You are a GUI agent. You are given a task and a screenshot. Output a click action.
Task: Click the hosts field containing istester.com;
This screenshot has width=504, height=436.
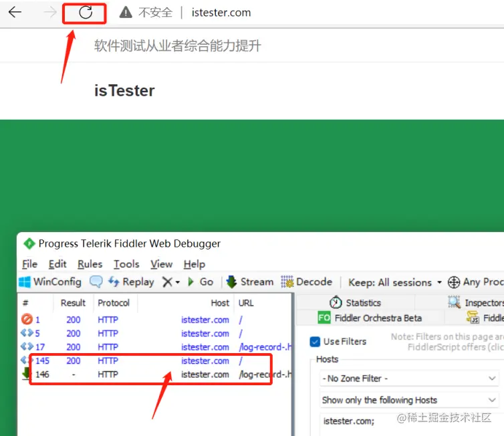[409, 423]
